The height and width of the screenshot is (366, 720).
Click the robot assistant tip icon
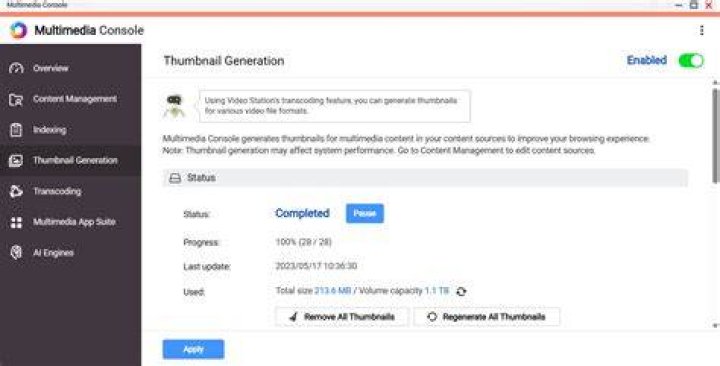(x=174, y=106)
